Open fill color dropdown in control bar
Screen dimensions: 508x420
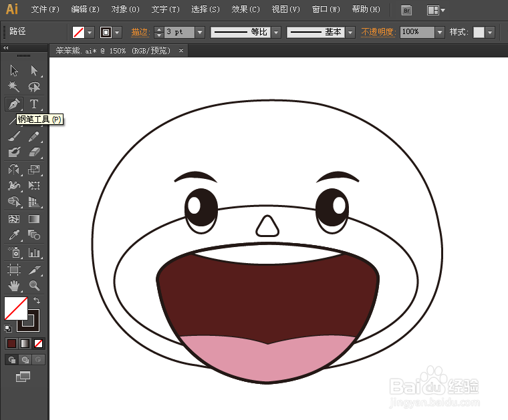click(x=90, y=32)
